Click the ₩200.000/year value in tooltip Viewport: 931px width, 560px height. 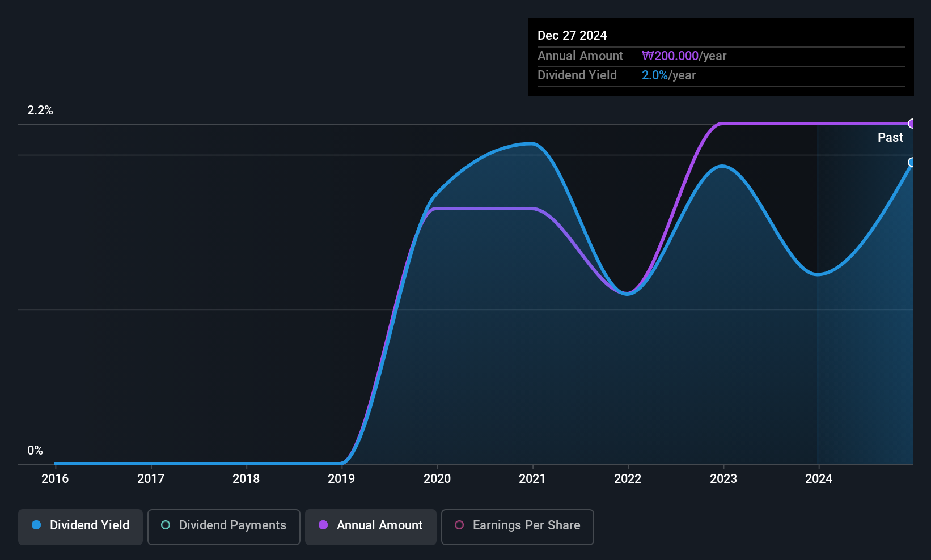click(x=684, y=56)
